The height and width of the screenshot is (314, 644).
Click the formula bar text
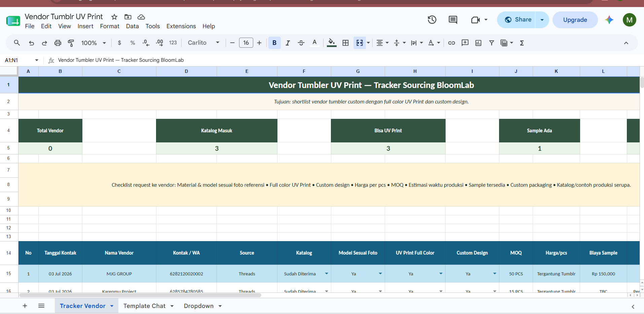click(121, 60)
